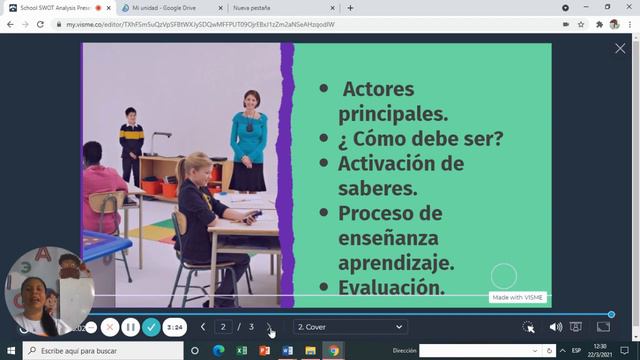Open Task View (Cortana circle) on the taskbar
Viewport: 640px width, 360px height.
[x=195, y=351]
